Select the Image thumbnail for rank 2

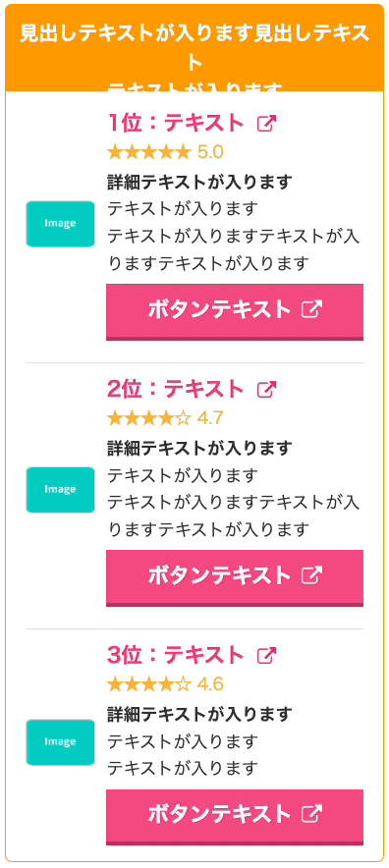60,490
